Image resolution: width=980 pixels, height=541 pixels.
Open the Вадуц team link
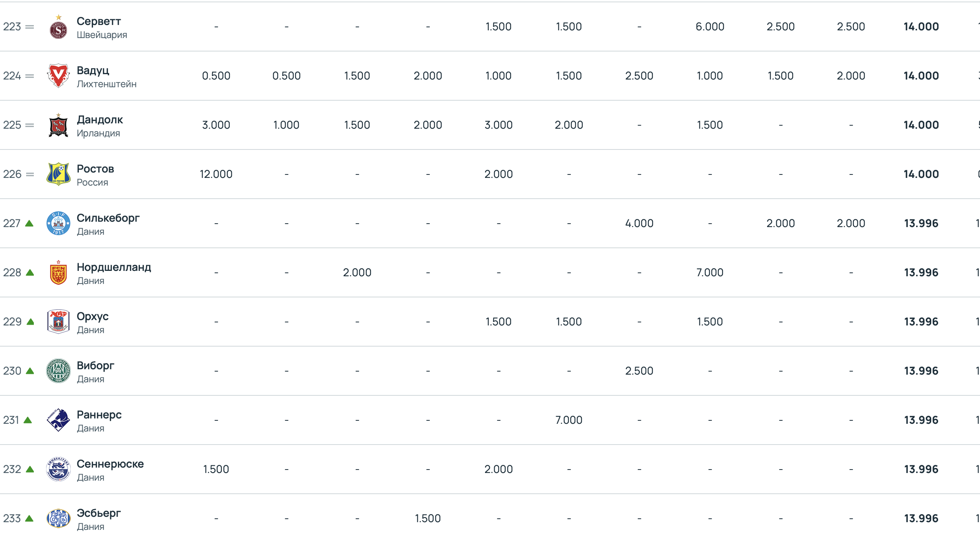(93, 70)
